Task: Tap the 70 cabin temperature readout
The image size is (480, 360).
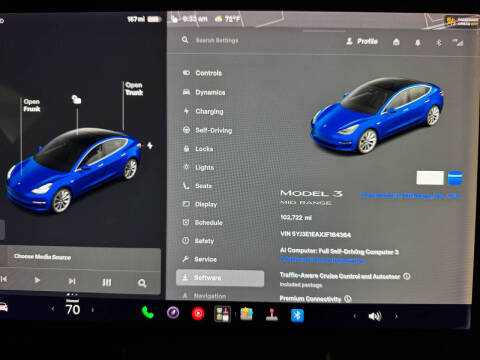Action: coord(73,309)
